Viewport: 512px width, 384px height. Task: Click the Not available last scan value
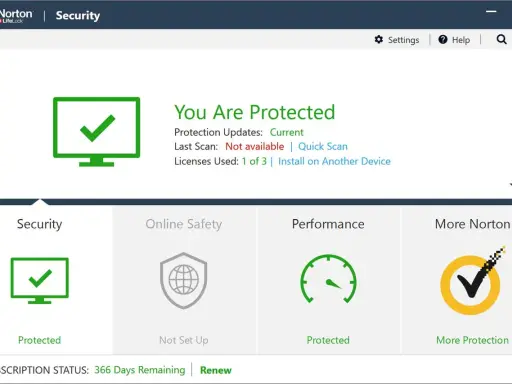coord(255,146)
